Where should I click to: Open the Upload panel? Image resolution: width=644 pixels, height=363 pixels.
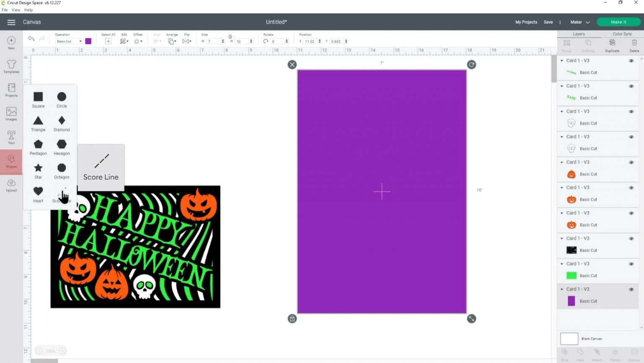click(11, 185)
